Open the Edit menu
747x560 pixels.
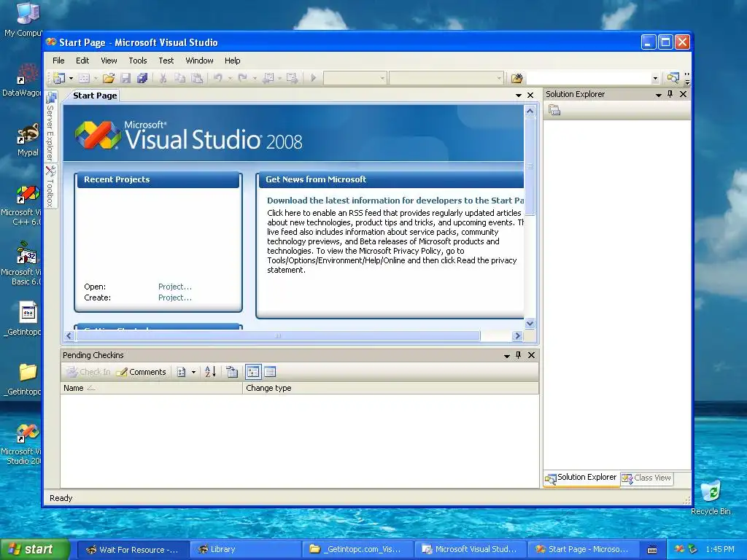82,61
